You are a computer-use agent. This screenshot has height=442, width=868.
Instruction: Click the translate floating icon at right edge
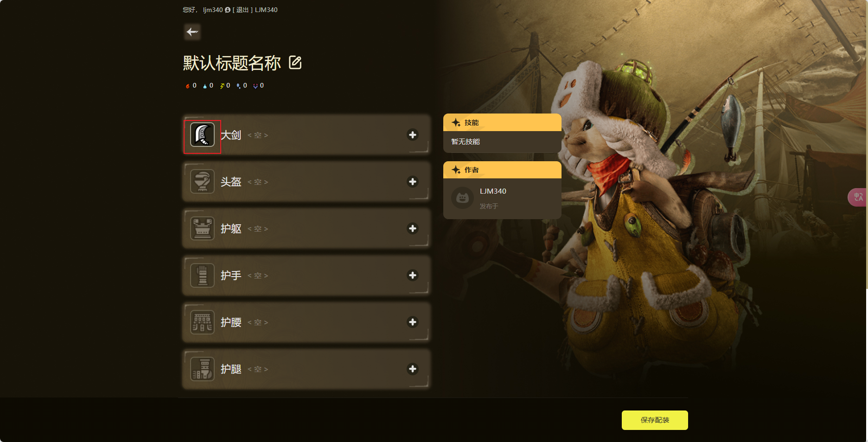pyautogui.click(x=858, y=197)
